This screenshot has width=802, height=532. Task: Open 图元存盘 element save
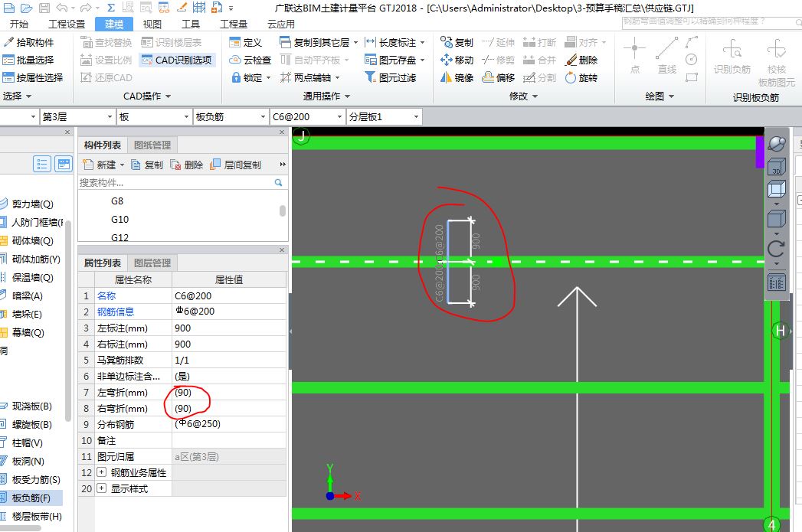394,60
